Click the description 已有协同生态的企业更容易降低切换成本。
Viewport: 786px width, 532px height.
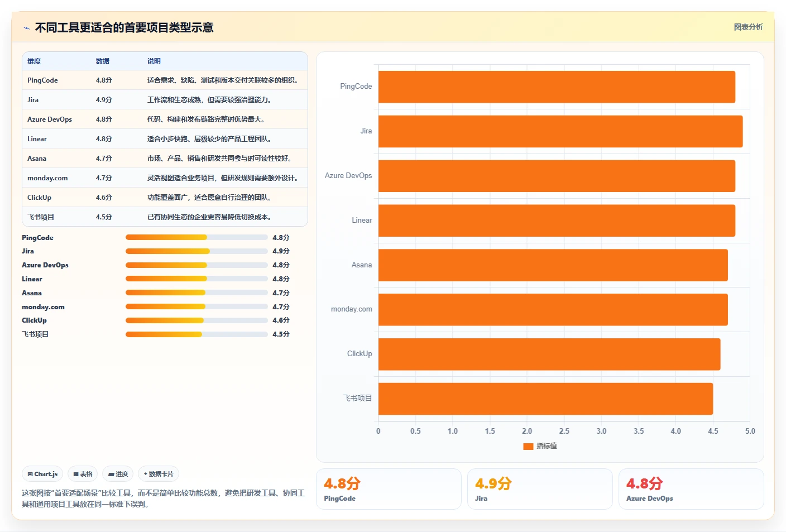210,217
